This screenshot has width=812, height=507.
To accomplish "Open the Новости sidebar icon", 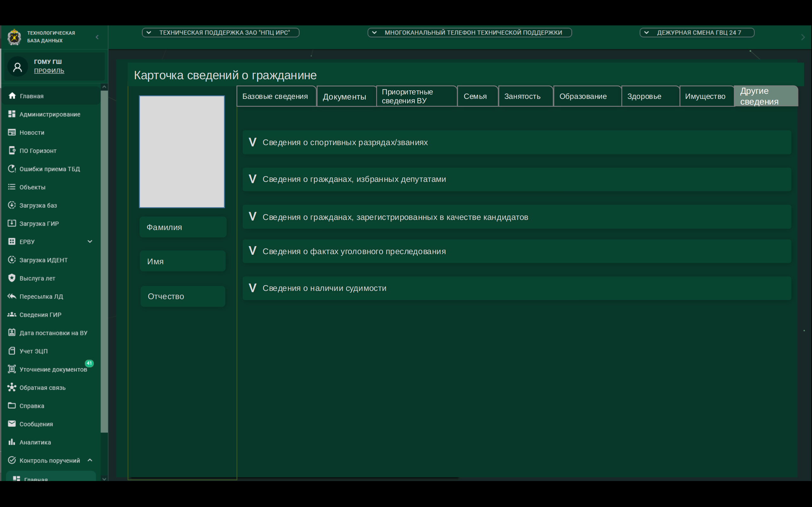I will [12, 132].
